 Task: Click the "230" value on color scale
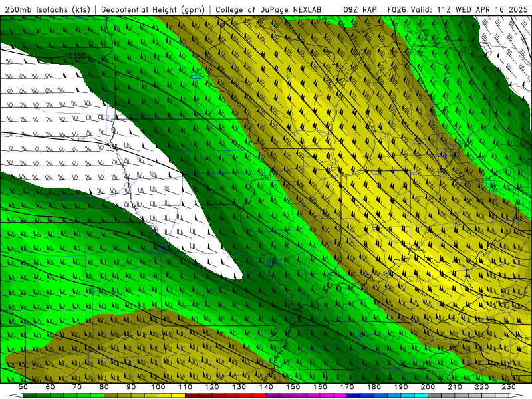click(x=509, y=387)
